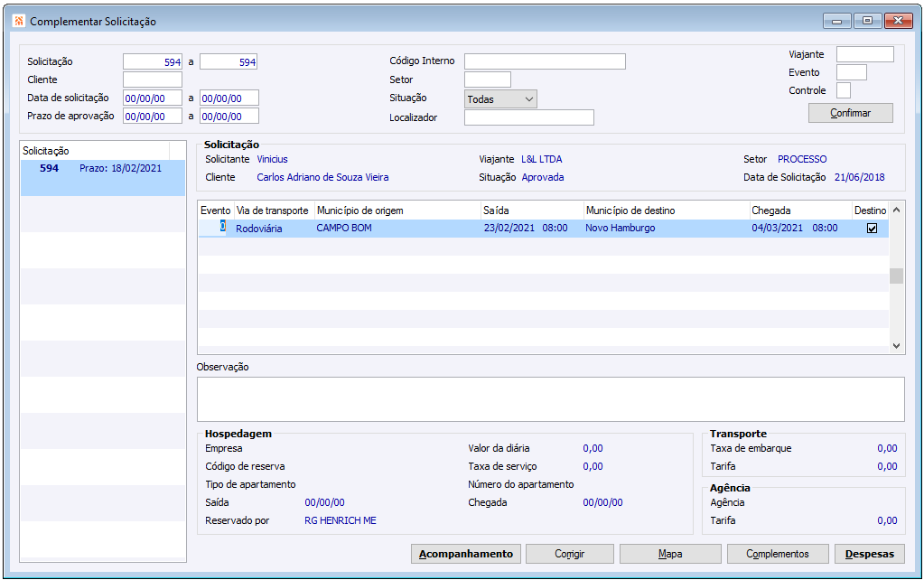Minimize the Complementar Solicitação window

point(836,21)
